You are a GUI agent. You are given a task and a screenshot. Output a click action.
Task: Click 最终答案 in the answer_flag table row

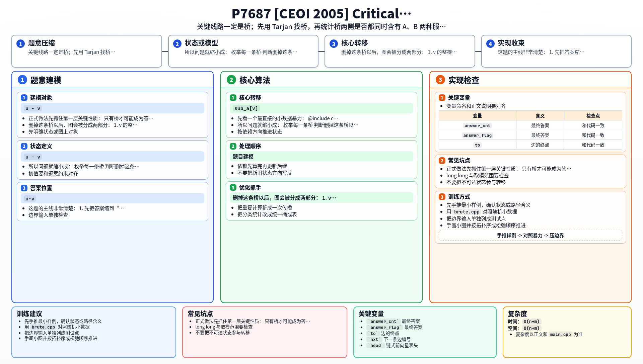540,135
